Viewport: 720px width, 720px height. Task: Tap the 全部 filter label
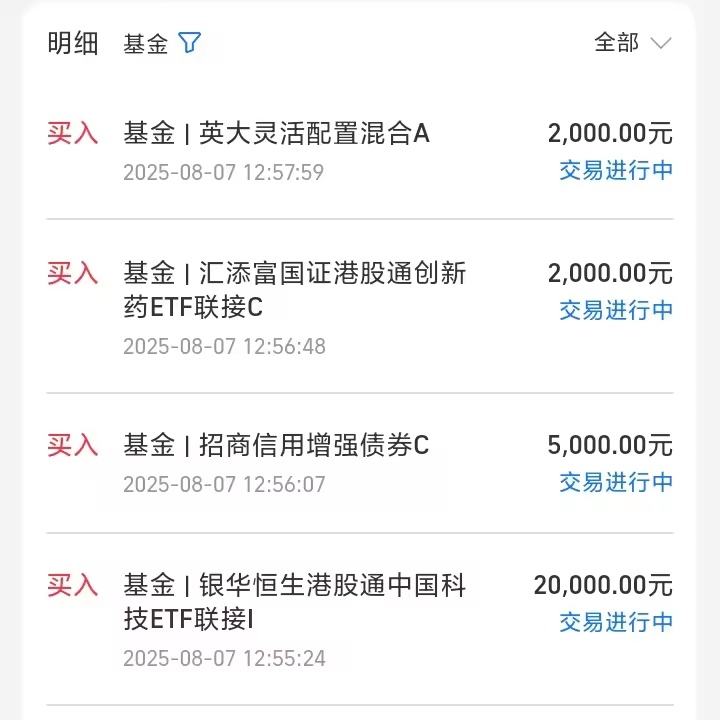tap(616, 43)
